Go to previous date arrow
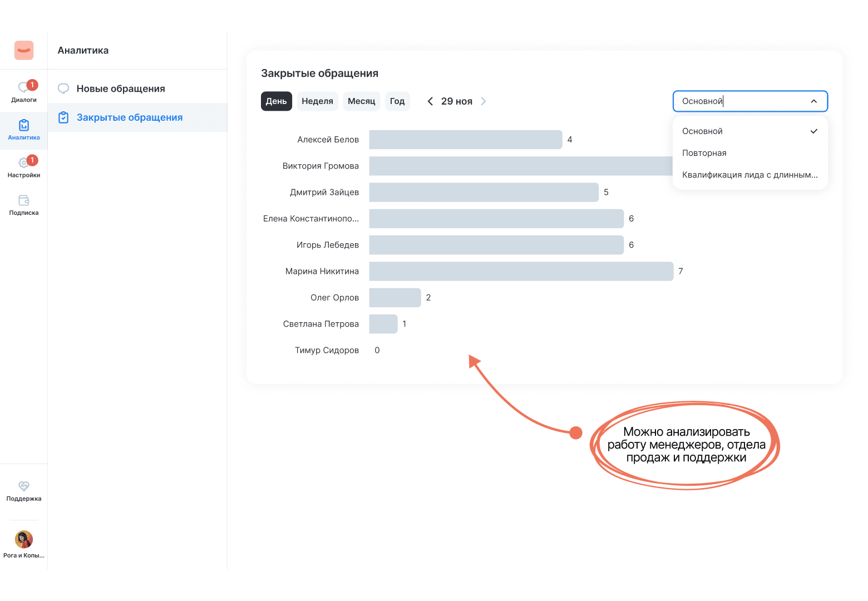 coord(430,101)
